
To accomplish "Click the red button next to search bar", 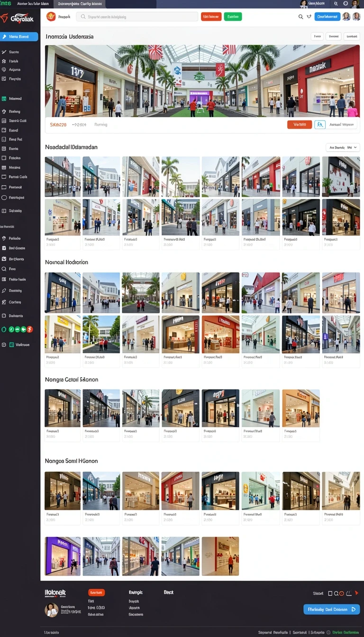I will 211,17.
